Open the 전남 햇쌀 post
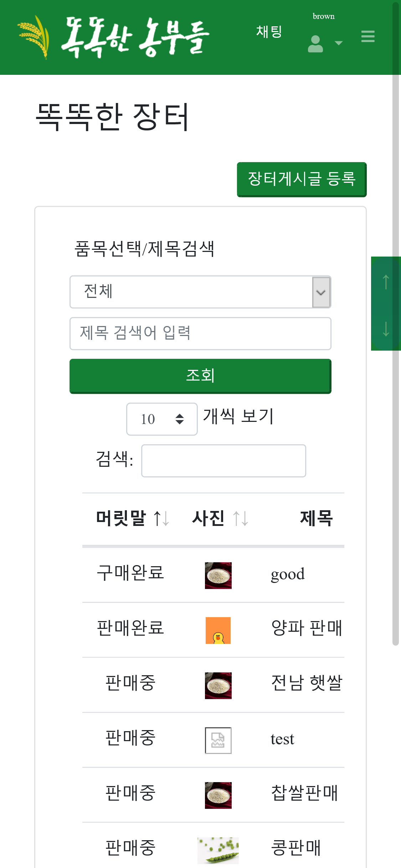Image resolution: width=401 pixels, height=868 pixels. (x=306, y=683)
